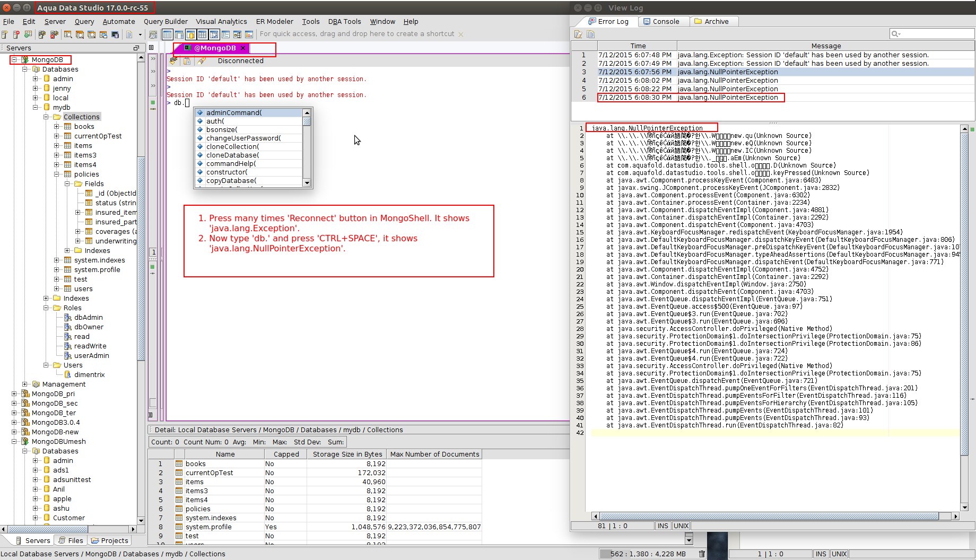This screenshot has height=560, width=976.
Task: Click the dbAdmin role icon in tree
Action: (68, 317)
